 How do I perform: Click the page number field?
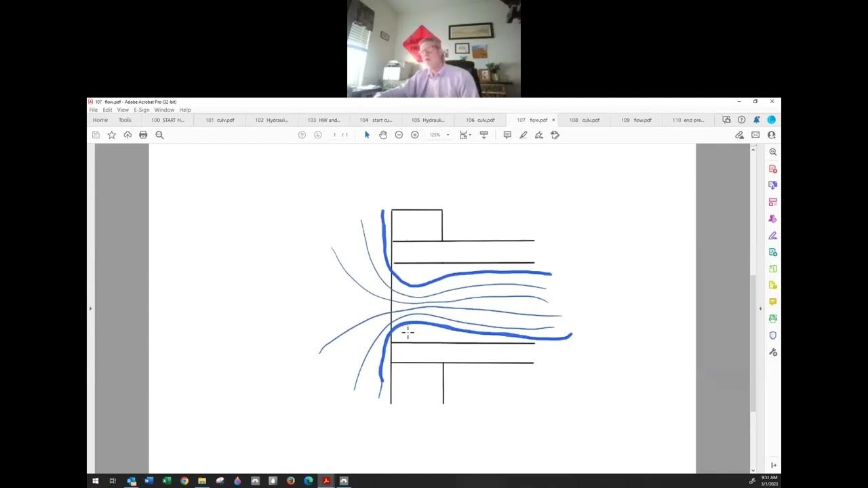click(x=334, y=135)
